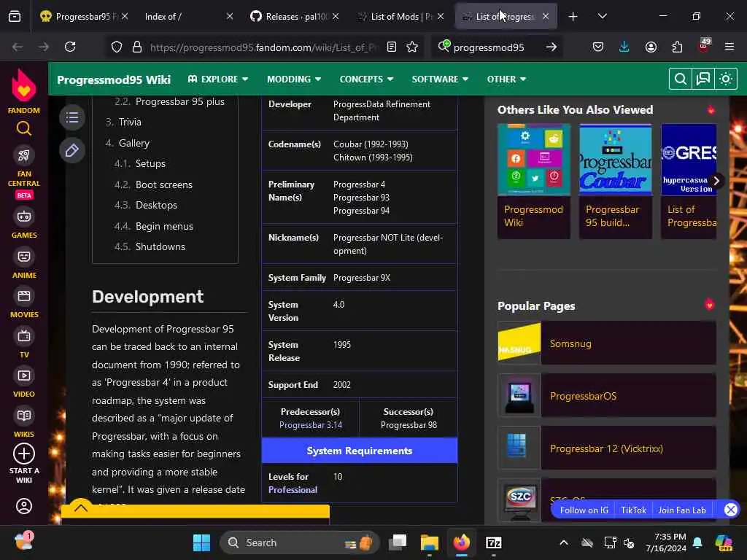
Task: Open the list all tabs dropdown
Action: [x=602, y=16]
